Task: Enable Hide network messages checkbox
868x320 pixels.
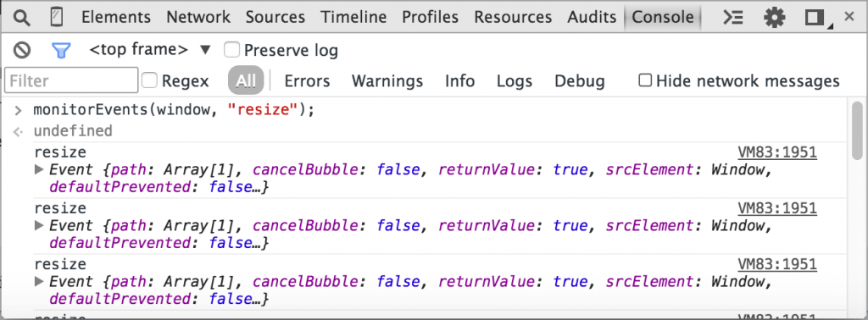Action: (645, 80)
